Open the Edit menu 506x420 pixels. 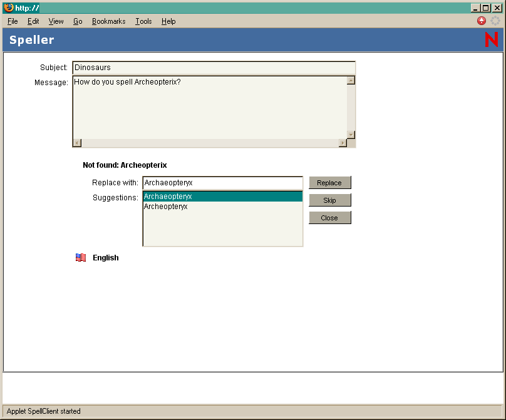[x=33, y=21]
